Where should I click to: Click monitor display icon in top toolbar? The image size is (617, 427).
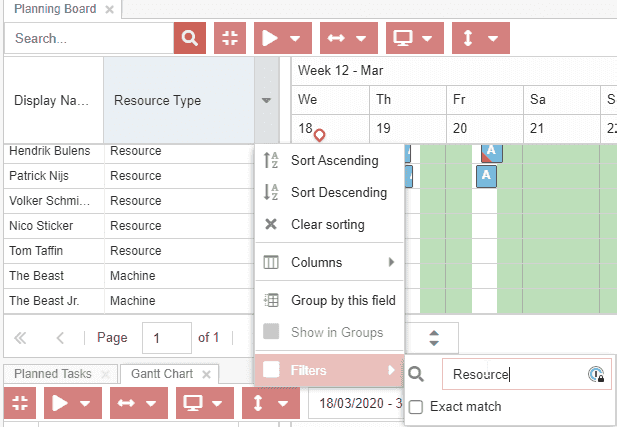click(x=403, y=38)
